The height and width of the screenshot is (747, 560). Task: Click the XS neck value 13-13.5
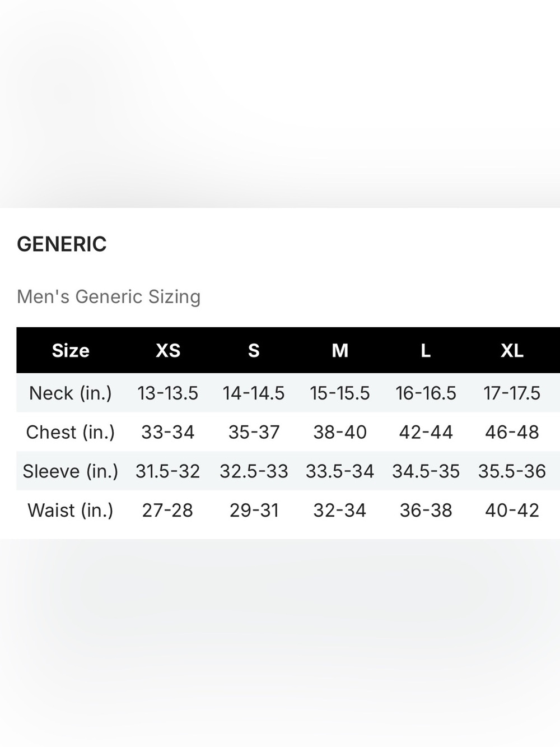168,393
